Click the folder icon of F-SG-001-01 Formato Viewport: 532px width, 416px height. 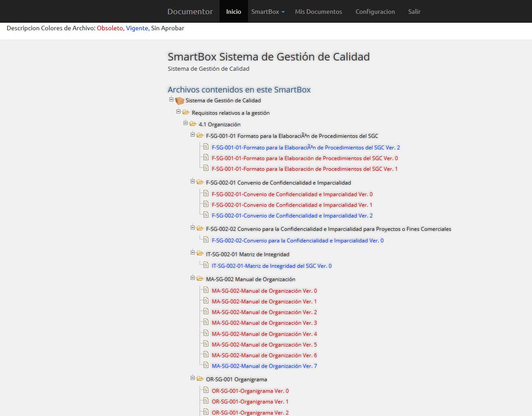[200, 135]
